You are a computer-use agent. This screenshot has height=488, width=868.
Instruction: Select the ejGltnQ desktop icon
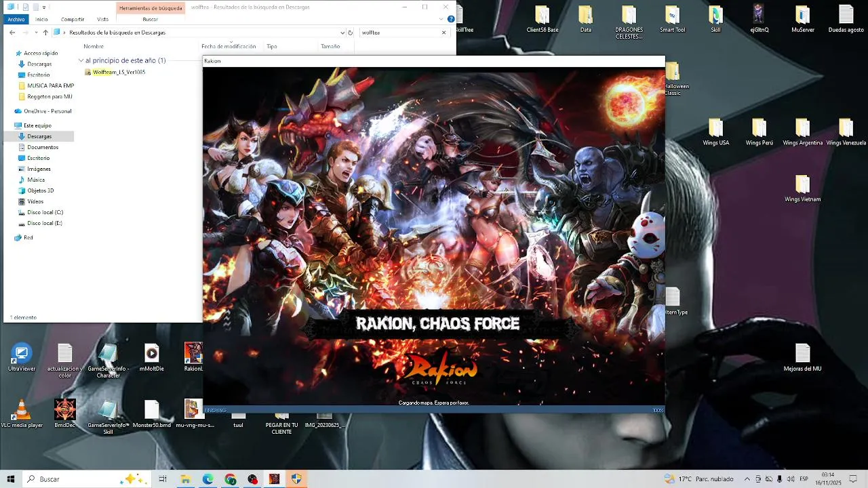(759, 19)
